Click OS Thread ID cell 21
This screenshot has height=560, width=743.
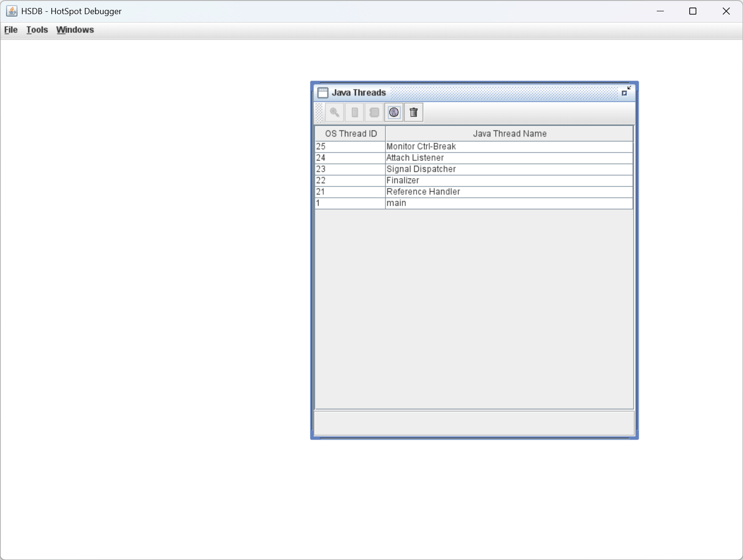point(350,192)
